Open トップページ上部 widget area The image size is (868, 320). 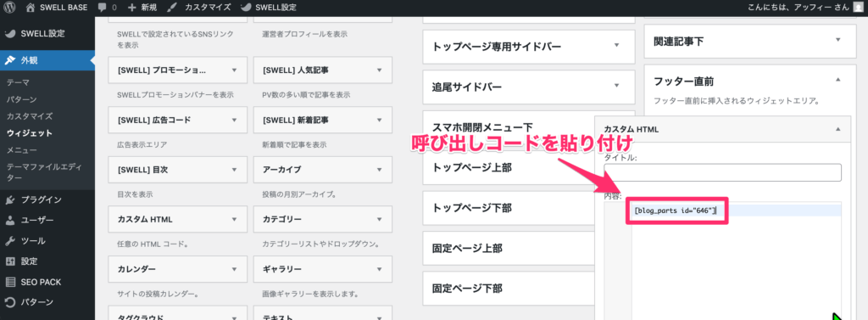(x=471, y=167)
